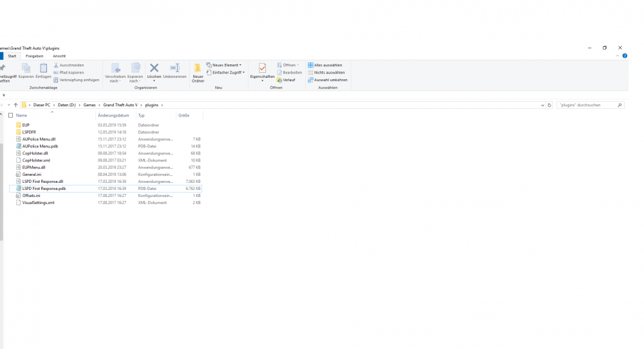
Task: Toggle the select-all checkbox in Name header
Action: click(x=11, y=115)
